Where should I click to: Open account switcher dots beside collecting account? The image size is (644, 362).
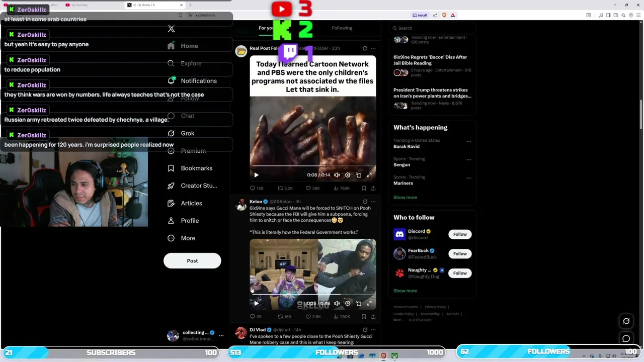tap(221, 335)
